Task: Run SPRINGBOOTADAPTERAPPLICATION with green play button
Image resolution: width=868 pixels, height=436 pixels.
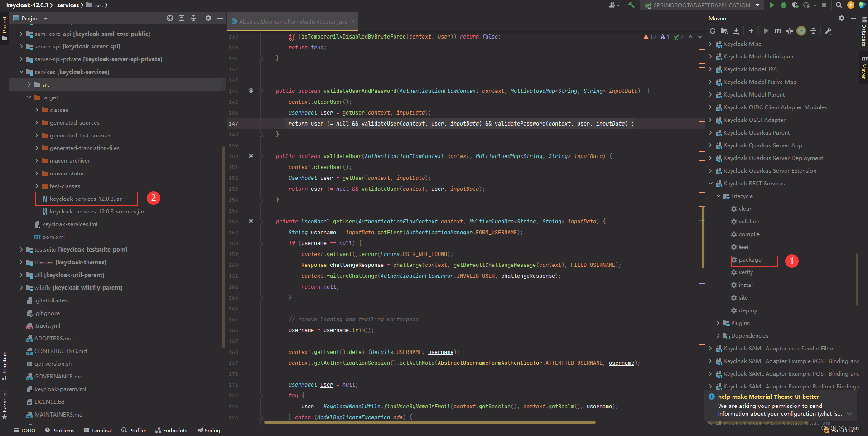Action: coord(772,5)
